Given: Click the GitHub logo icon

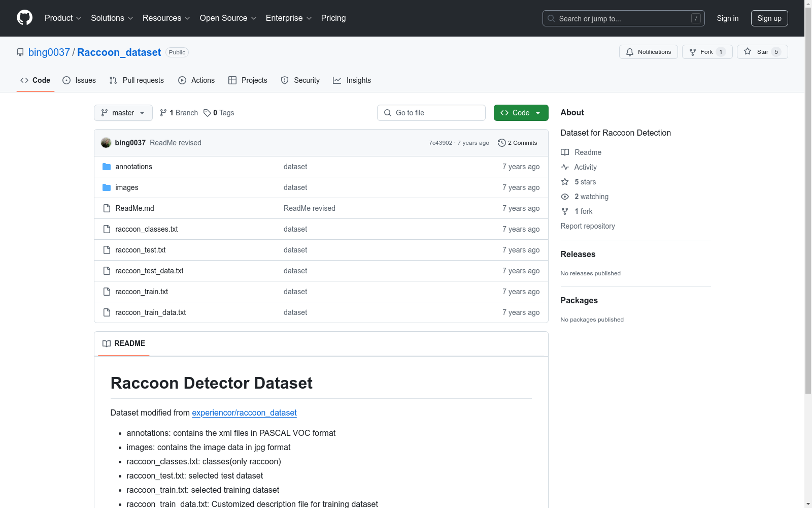Looking at the screenshot, I should (24, 18).
